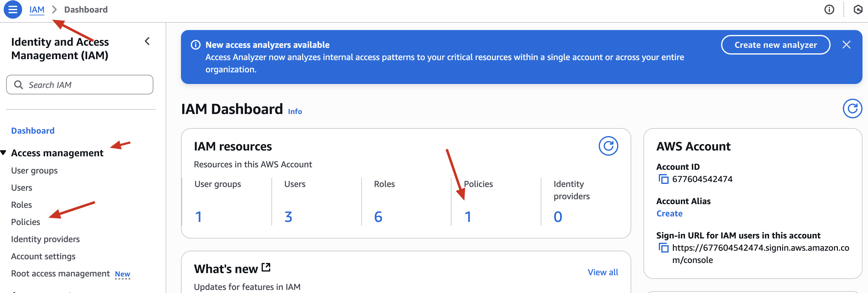Viewport: 868px width, 293px height.
Task: Click Create under Account Alias
Action: [669, 214]
